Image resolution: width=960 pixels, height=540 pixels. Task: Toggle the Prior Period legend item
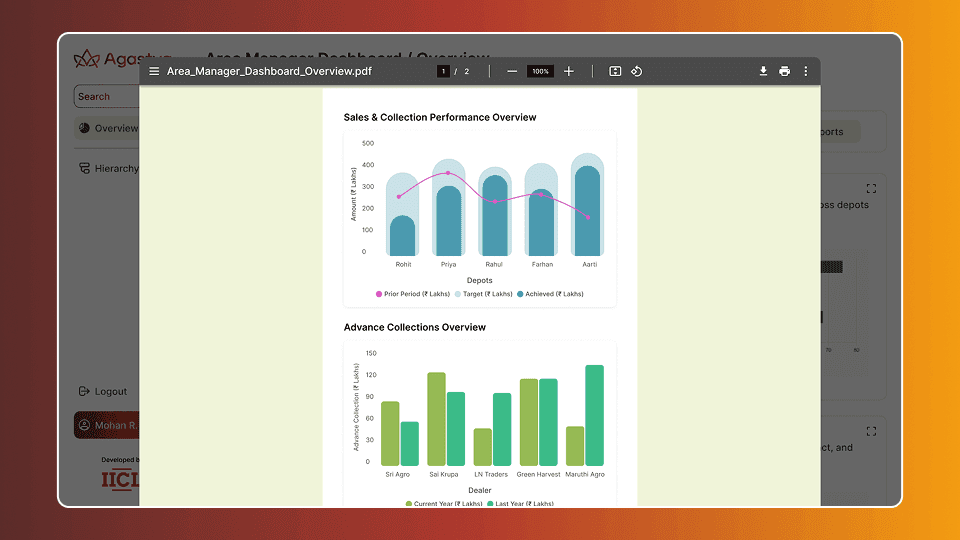click(413, 294)
